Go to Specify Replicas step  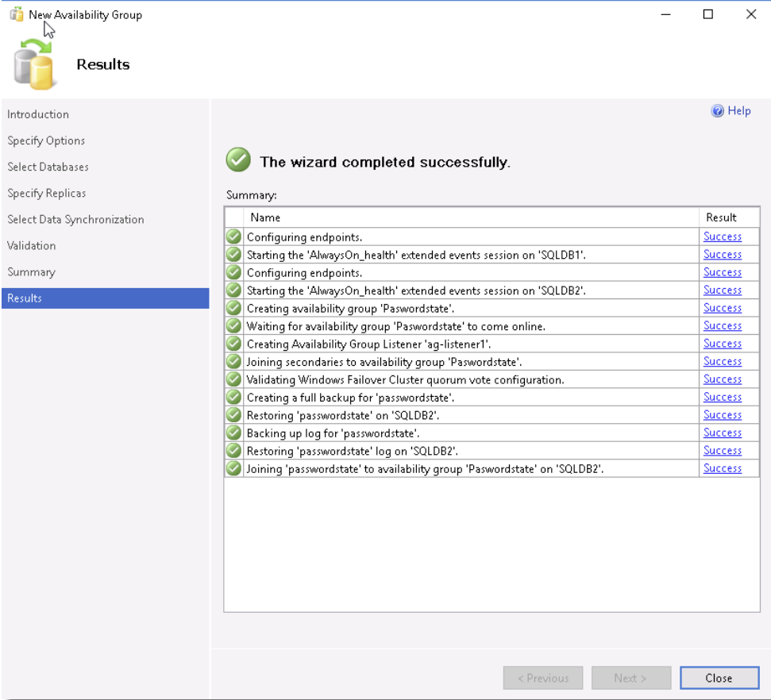47,193
